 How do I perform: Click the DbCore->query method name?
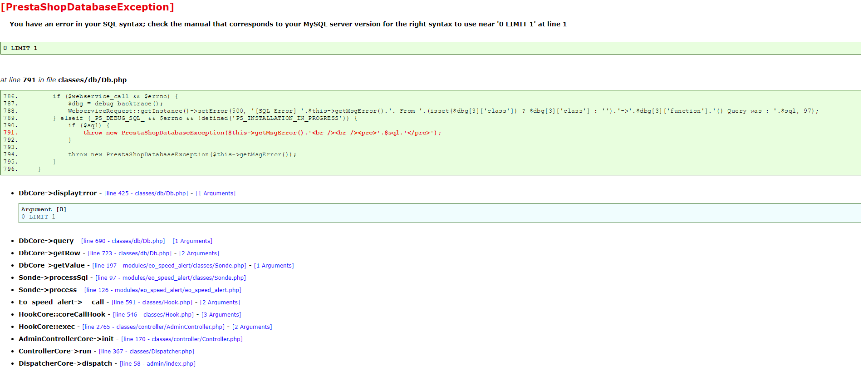46,241
